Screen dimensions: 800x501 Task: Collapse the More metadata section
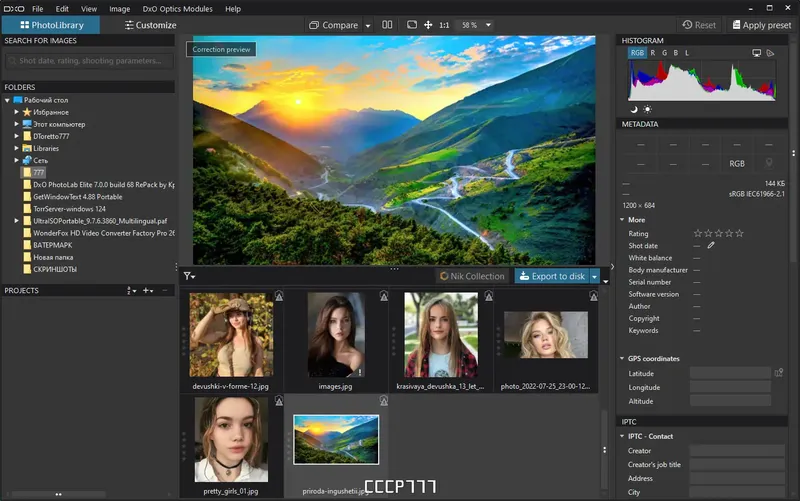coord(622,220)
